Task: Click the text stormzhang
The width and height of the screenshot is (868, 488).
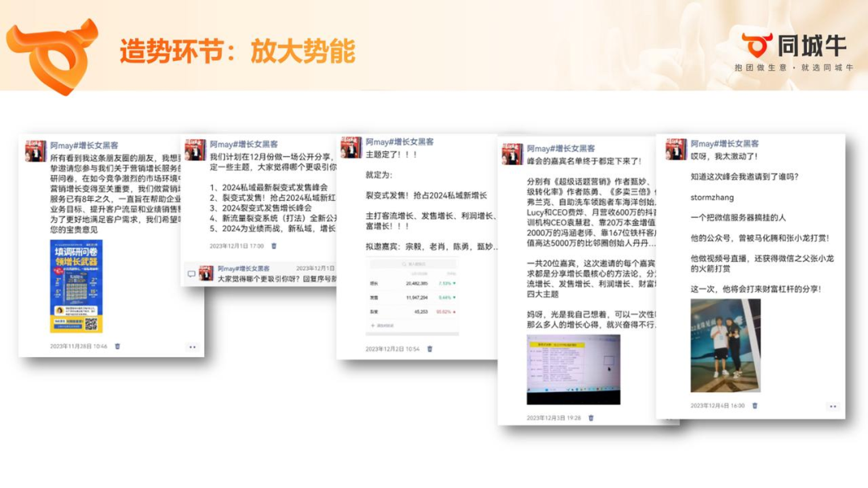Action: pyautogui.click(x=712, y=197)
